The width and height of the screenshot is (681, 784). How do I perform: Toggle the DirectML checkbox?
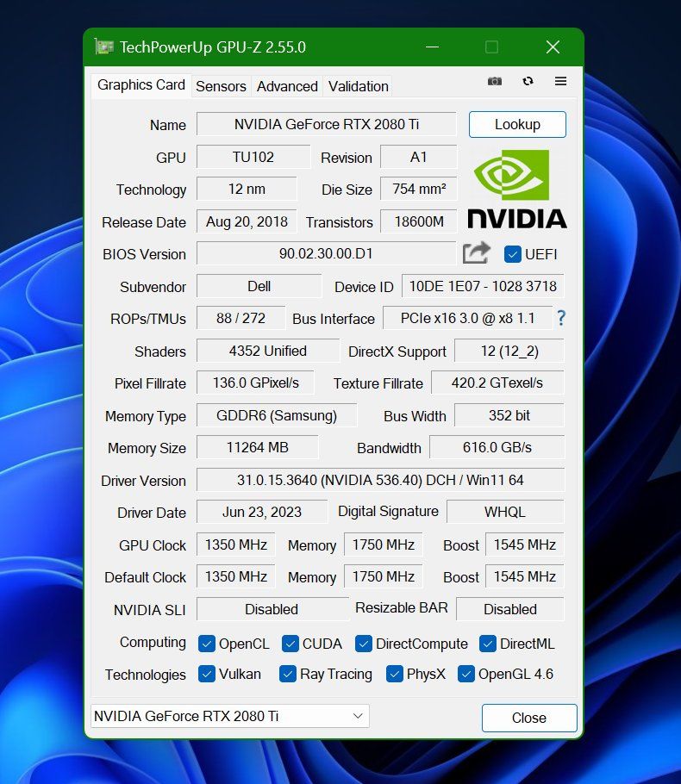pos(488,644)
